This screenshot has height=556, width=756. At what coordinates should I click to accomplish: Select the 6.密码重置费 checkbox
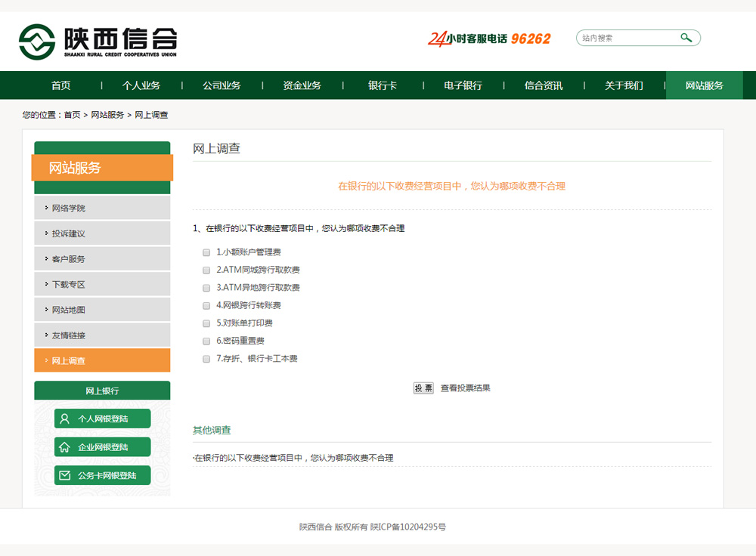[206, 341]
